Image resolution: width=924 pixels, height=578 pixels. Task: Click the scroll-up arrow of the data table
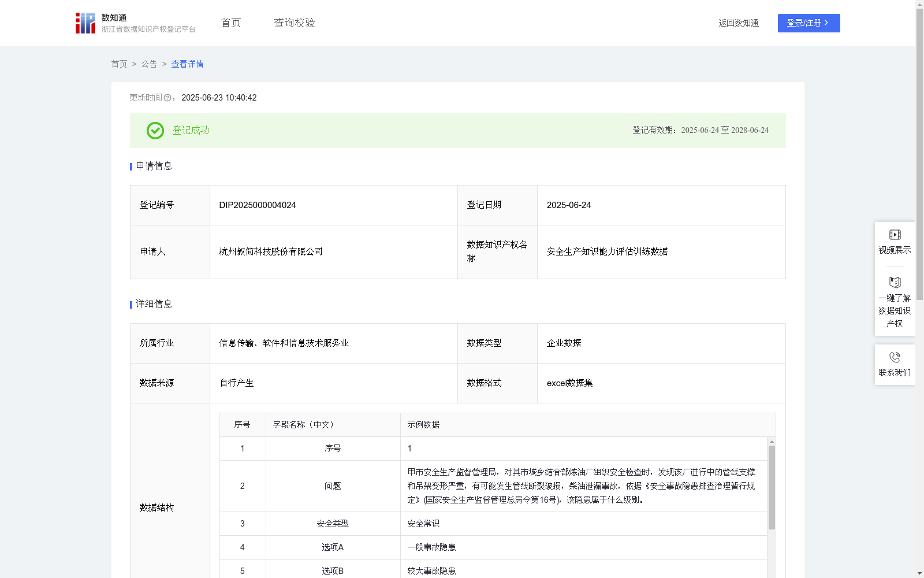(772, 442)
